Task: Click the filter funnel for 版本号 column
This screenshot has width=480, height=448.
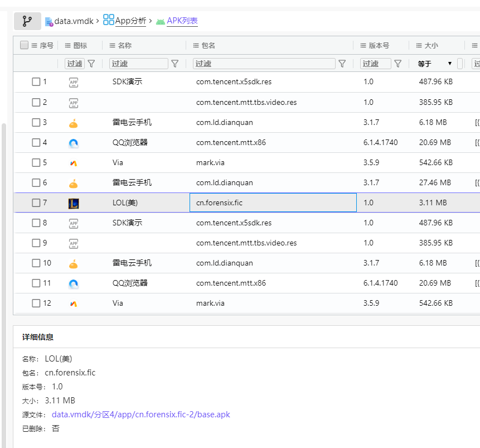Action: pyautogui.click(x=397, y=64)
